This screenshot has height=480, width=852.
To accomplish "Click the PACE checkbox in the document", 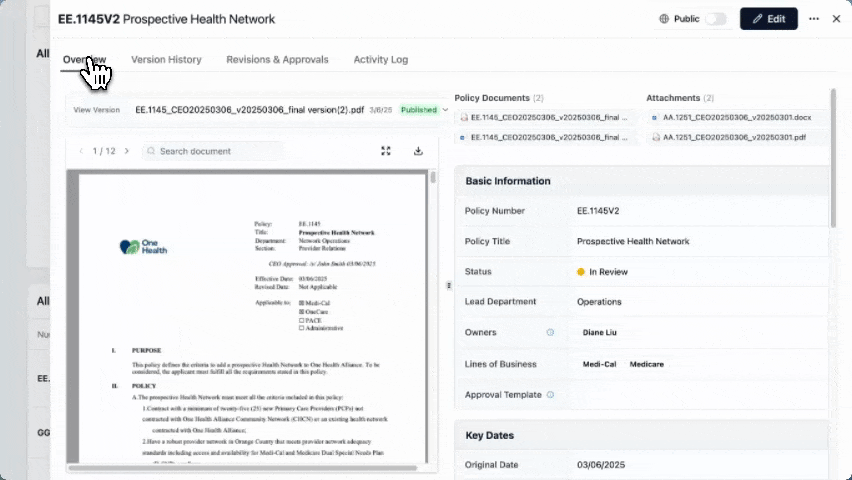I will coord(302,320).
